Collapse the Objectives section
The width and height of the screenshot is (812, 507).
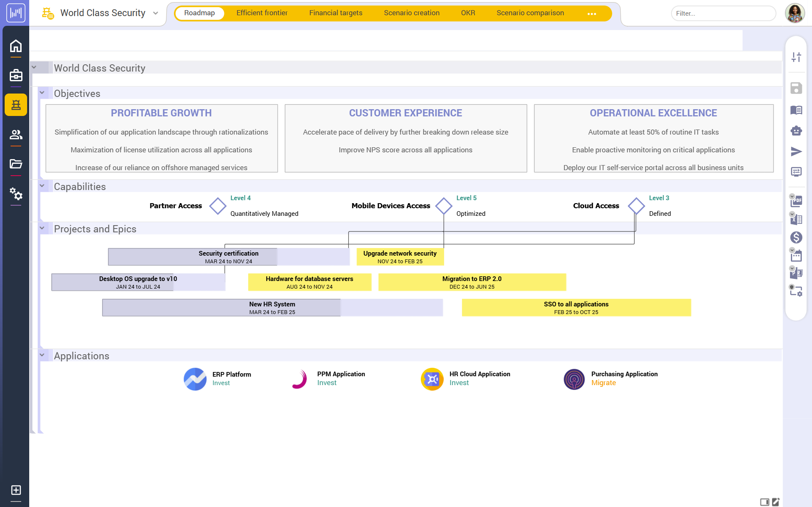click(x=42, y=92)
